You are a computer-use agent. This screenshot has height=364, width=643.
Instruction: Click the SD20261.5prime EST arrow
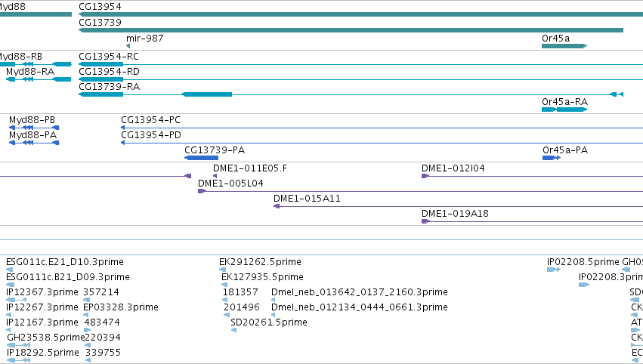point(233,330)
